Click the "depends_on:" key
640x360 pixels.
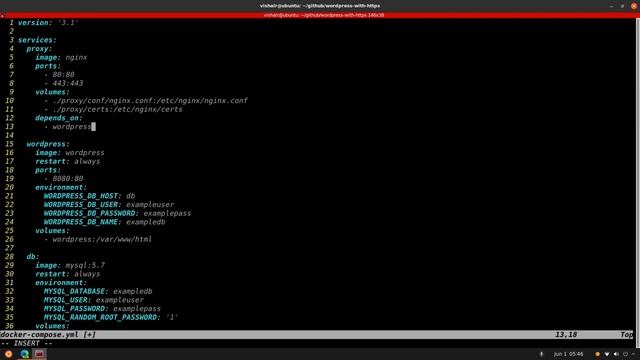point(58,118)
